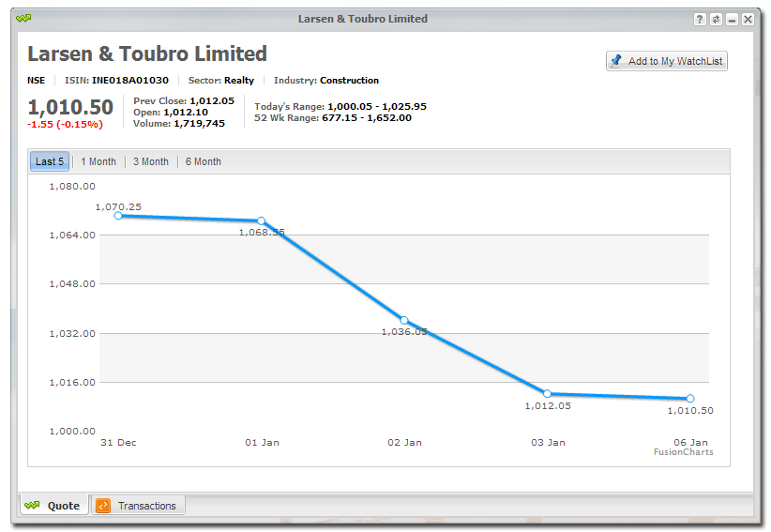Screen dimensions: 771x532
Task: Click Today's Range 1,000.05 - 1,025.95
Action: coord(340,106)
